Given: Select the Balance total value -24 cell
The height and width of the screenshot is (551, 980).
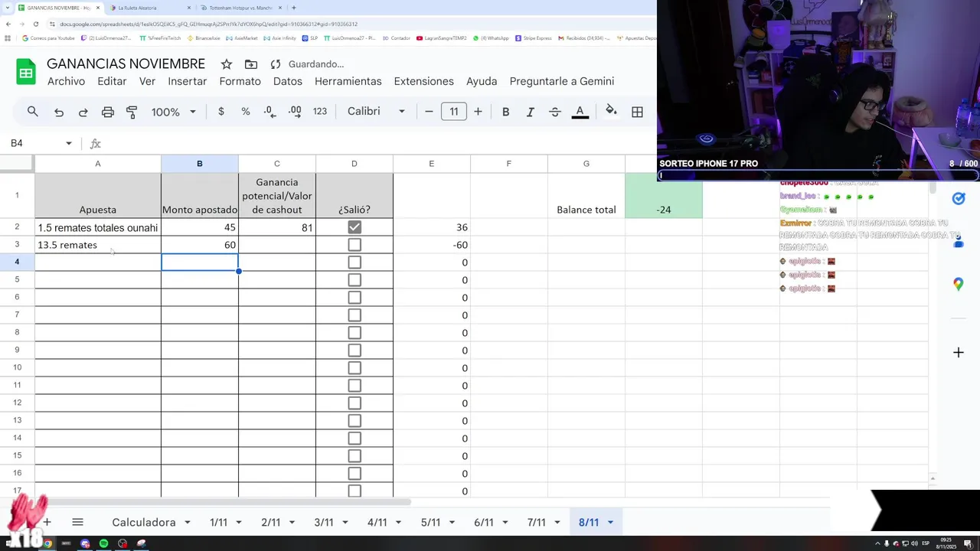Looking at the screenshot, I should [664, 196].
